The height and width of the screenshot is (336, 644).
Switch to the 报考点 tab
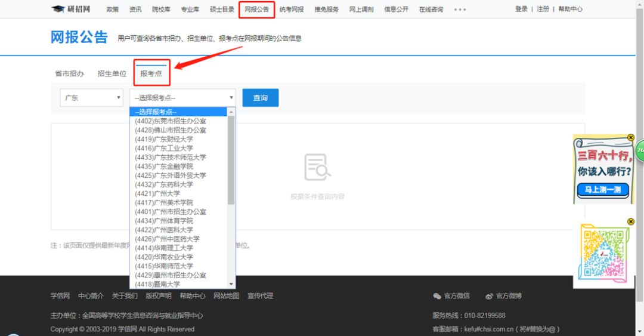click(151, 73)
